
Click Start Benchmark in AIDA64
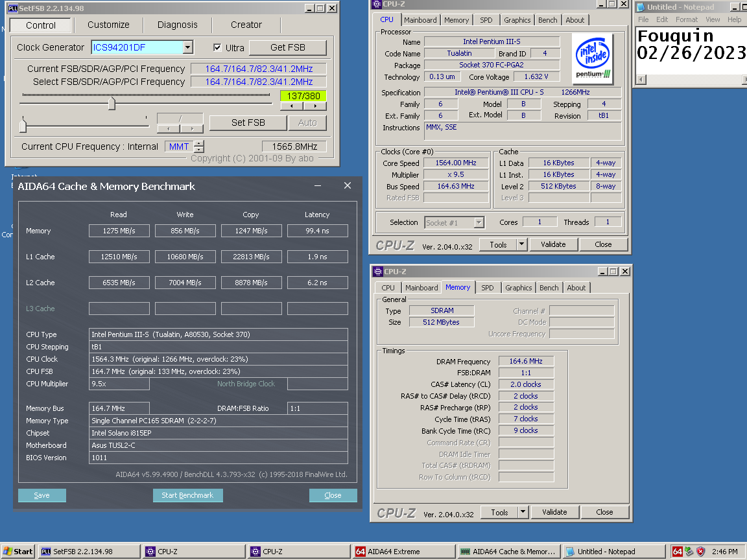187,495
